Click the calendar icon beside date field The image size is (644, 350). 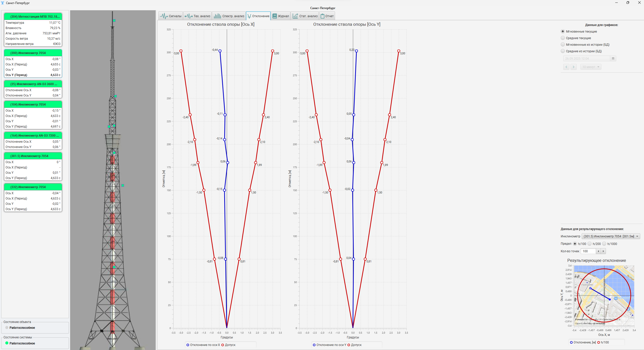[613, 59]
